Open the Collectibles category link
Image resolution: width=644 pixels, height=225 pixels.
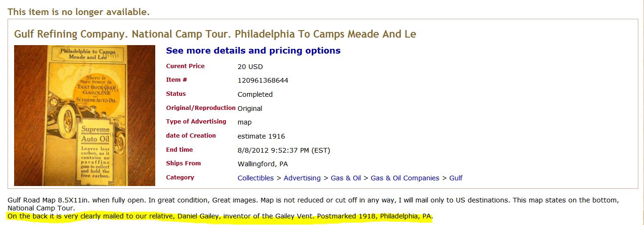click(255, 178)
